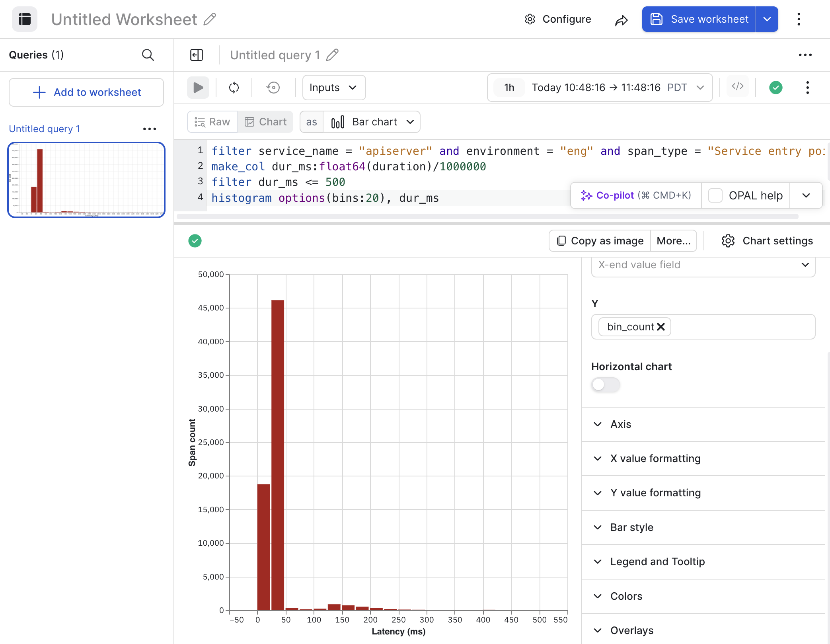Open the Configure settings

[x=558, y=19]
